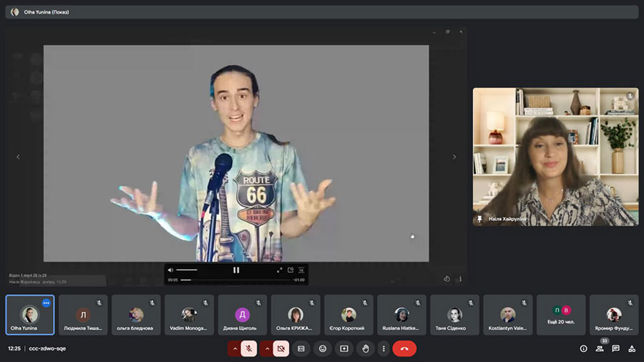
Task: Select Таня Сіденко's participant tile
Action: tap(455, 315)
